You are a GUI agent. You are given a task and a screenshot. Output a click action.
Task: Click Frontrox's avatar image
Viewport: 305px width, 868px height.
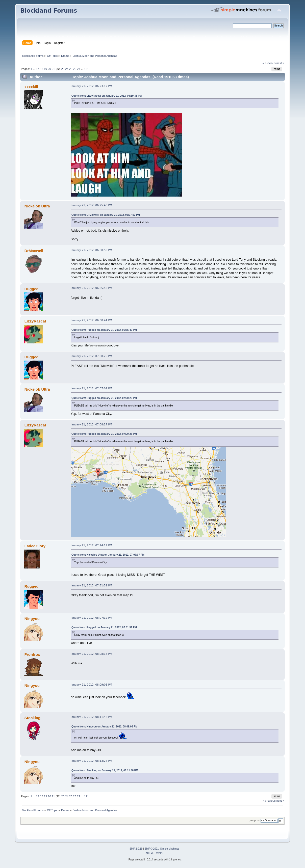tap(33, 667)
